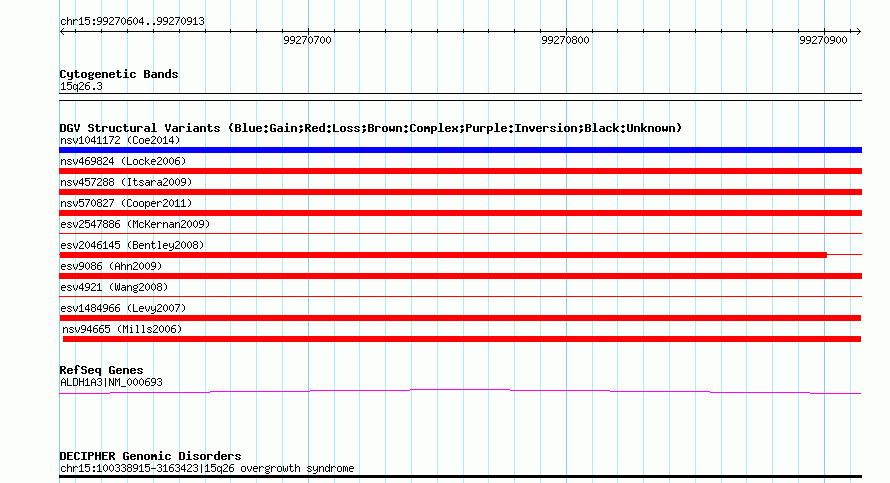Open the DGV Structural Variants track title
The width and height of the screenshot is (890, 483).
pos(371,128)
